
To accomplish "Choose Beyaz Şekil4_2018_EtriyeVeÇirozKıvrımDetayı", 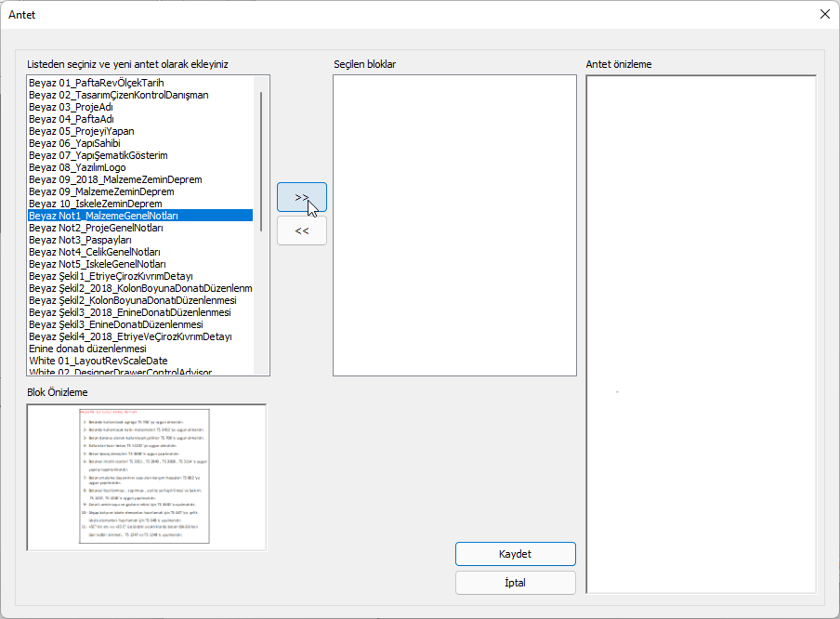I will click(x=139, y=336).
